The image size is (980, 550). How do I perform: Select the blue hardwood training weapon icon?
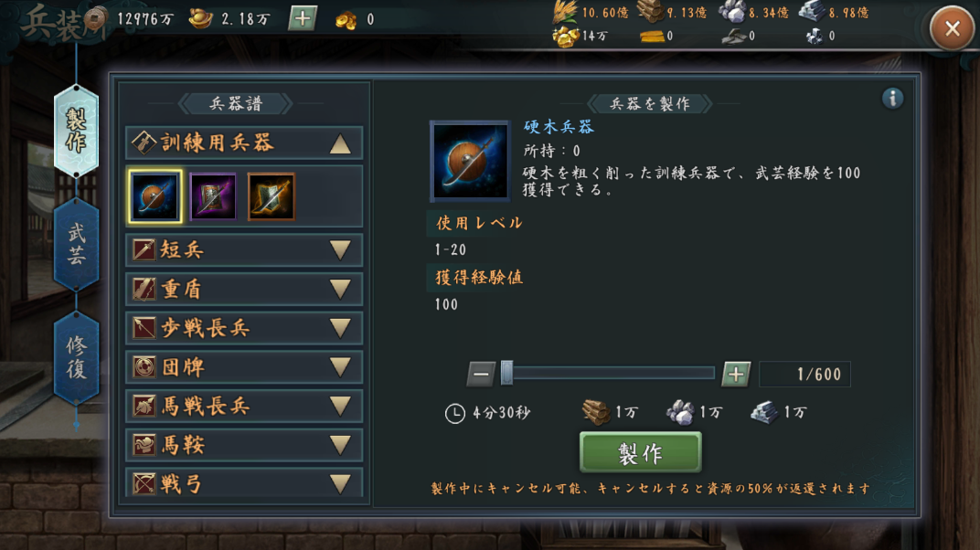pos(155,196)
